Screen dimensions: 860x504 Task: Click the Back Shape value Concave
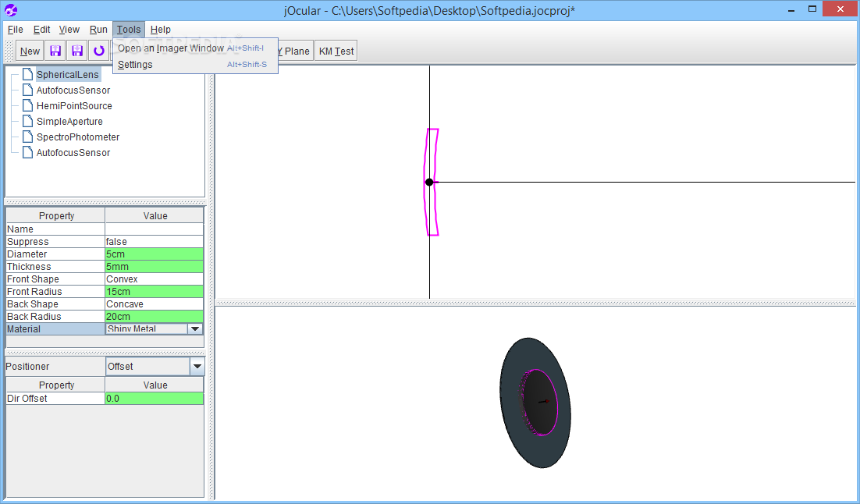point(154,304)
